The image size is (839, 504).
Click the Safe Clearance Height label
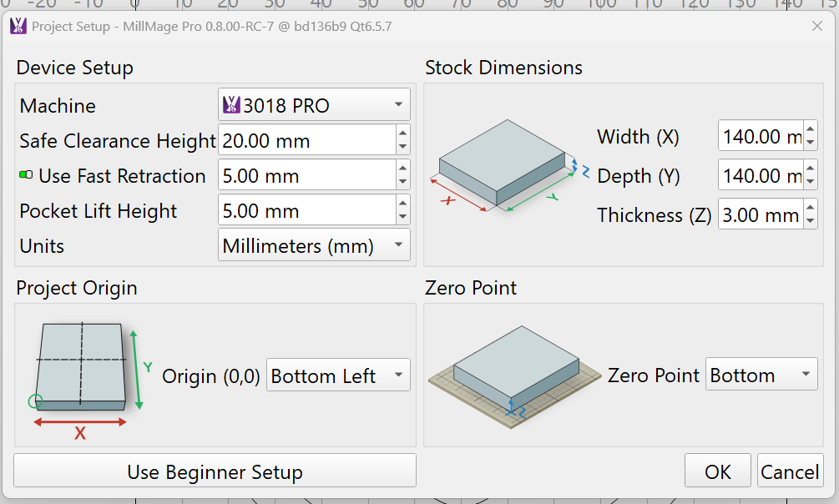[x=118, y=141]
